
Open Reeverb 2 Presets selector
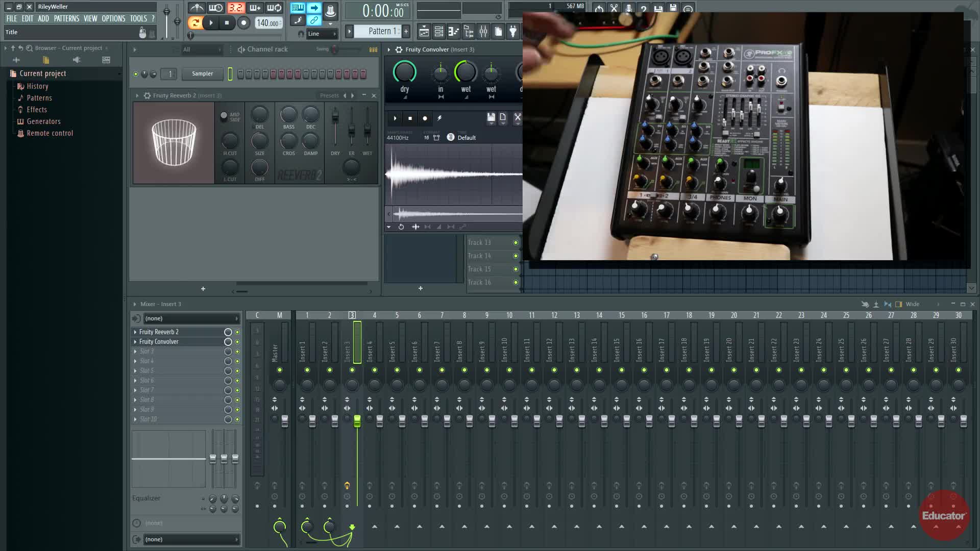pyautogui.click(x=329, y=95)
